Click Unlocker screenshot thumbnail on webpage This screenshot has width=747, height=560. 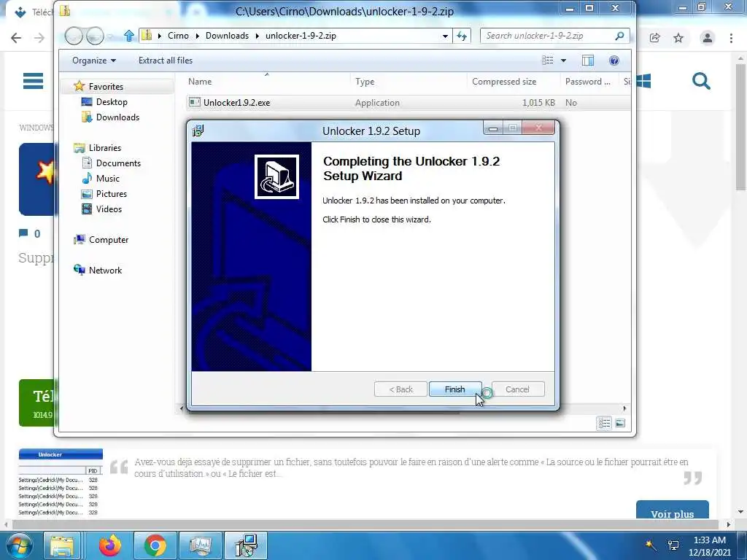pos(61,482)
